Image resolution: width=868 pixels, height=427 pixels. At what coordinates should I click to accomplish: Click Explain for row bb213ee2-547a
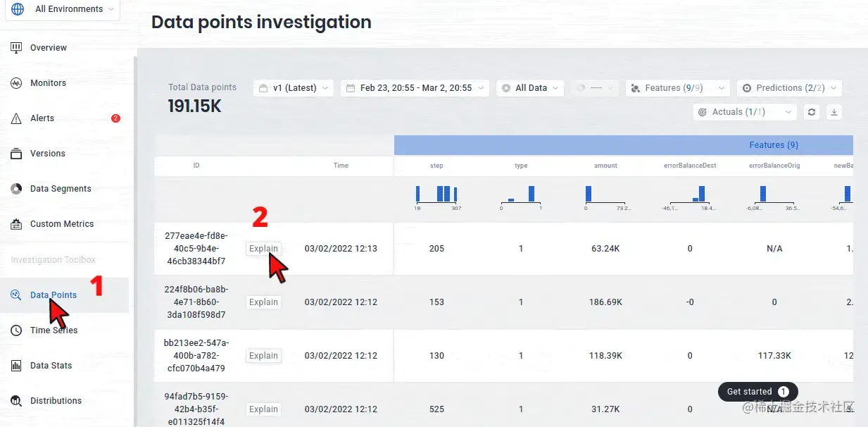click(x=263, y=356)
